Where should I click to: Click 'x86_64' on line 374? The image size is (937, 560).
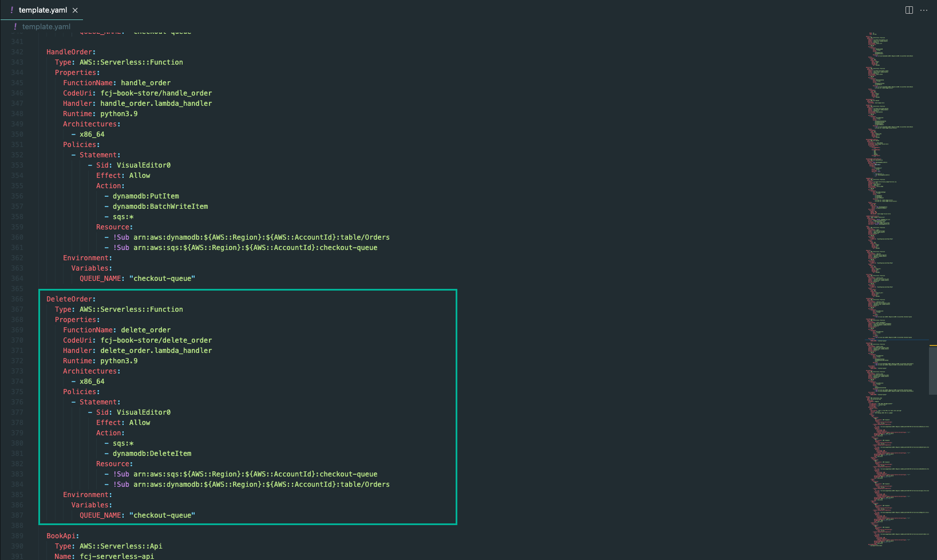tap(92, 382)
